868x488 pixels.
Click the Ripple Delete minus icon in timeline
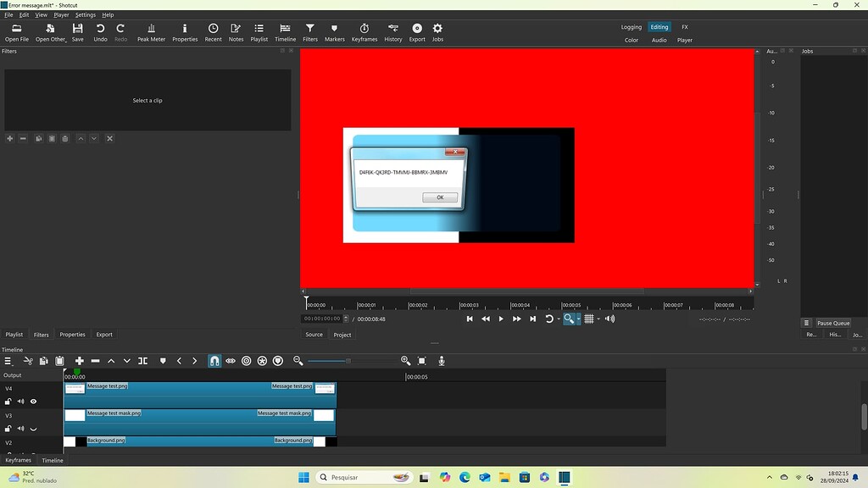(x=95, y=361)
